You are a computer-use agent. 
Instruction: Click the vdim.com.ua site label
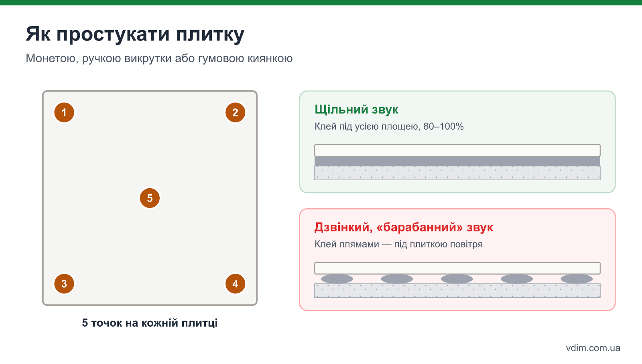593,348
